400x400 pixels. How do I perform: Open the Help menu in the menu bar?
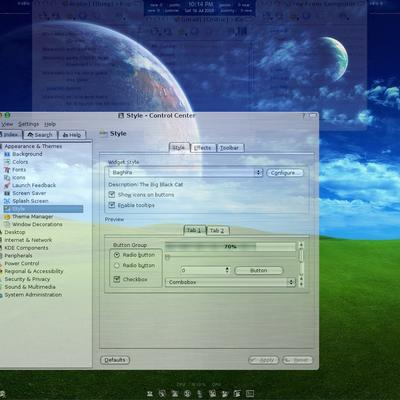50,124
